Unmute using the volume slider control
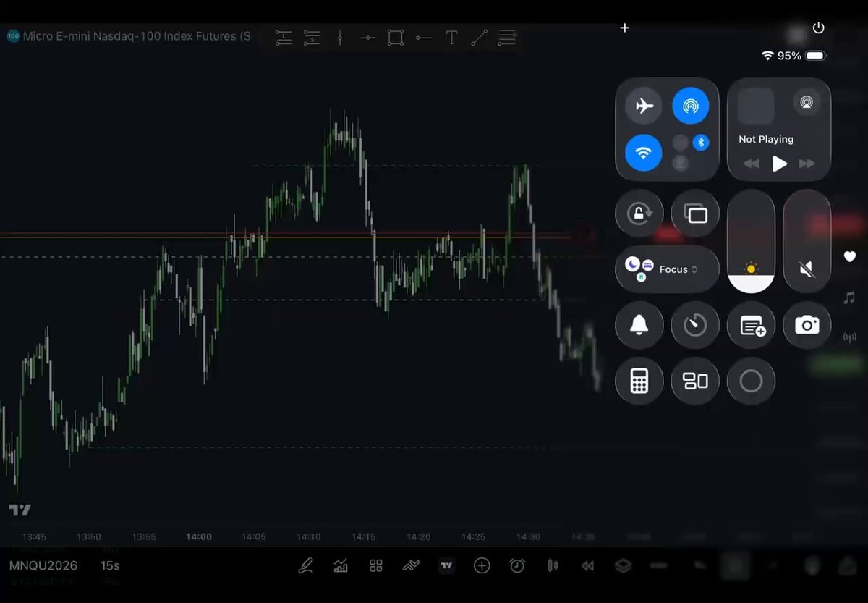 pyautogui.click(x=807, y=242)
